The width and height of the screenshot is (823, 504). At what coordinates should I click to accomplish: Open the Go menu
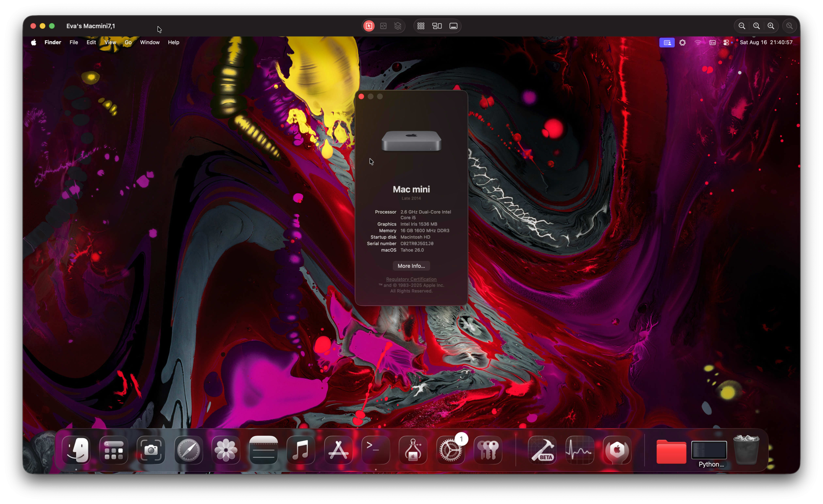tap(128, 42)
